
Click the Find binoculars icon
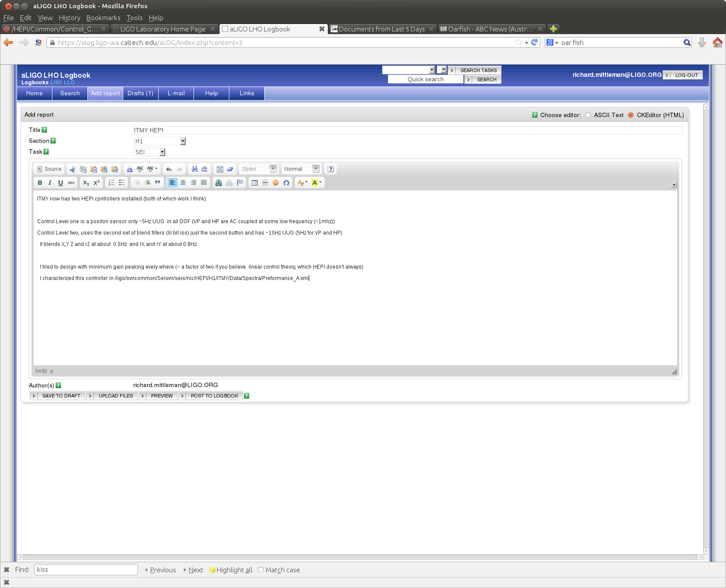coord(194,169)
